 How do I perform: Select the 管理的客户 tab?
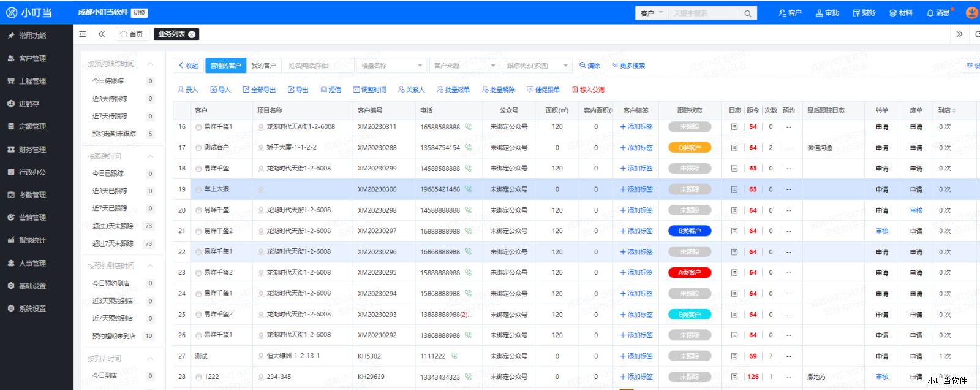click(x=225, y=66)
